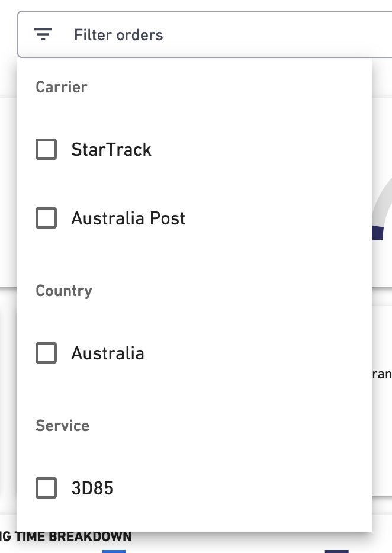Click the Carrier section header
The image size is (392, 553).
(62, 87)
